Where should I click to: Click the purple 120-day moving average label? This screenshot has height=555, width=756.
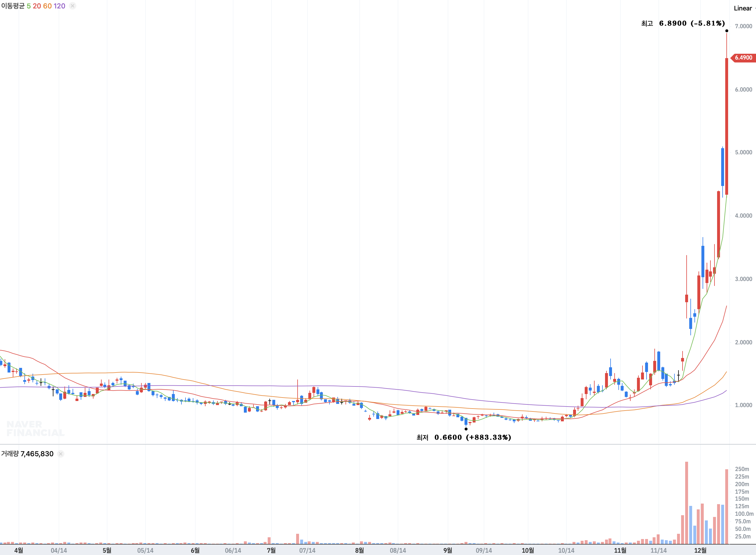pos(60,6)
